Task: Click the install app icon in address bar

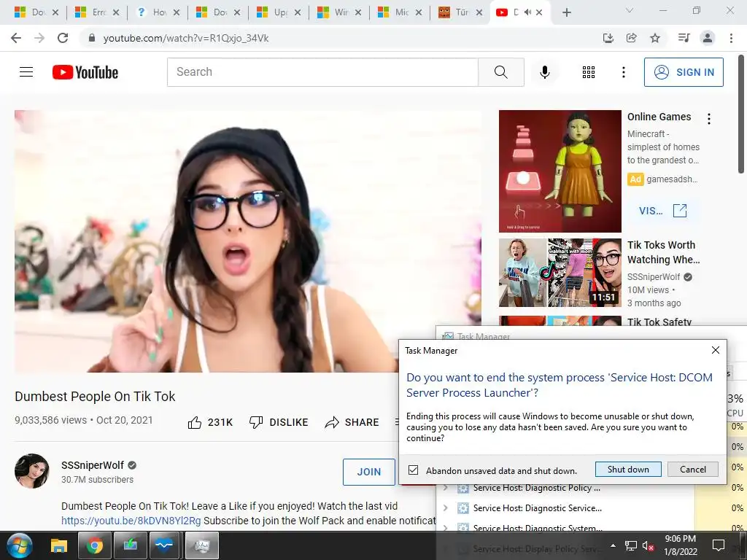Action: pyautogui.click(x=608, y=38)
